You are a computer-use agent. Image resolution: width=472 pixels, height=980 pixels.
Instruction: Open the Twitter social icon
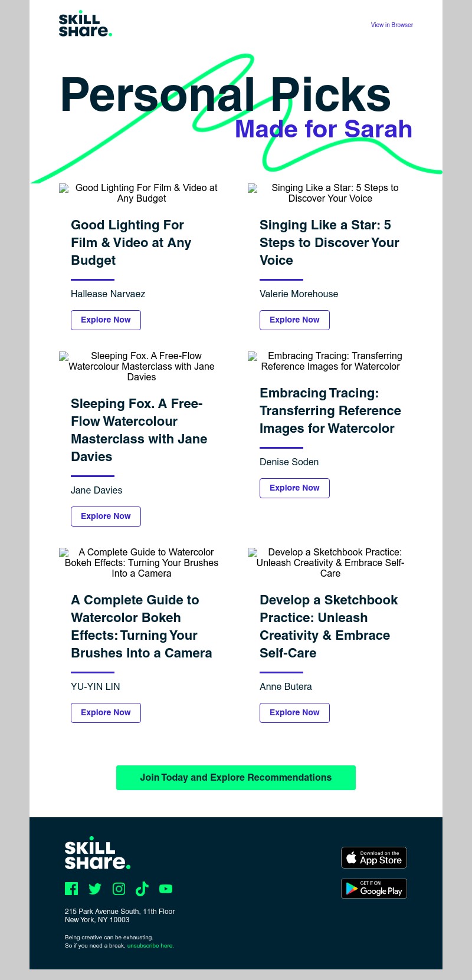pos(95,889)
